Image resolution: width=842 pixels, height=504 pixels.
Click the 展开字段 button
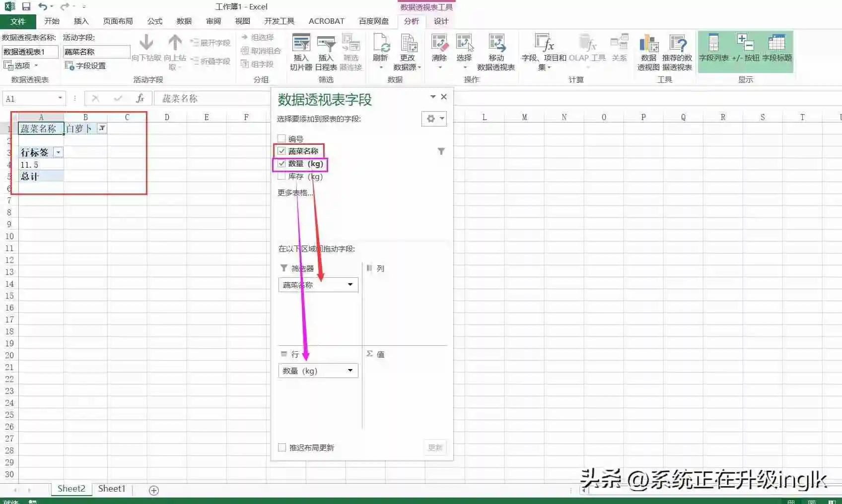pos(210,43)
